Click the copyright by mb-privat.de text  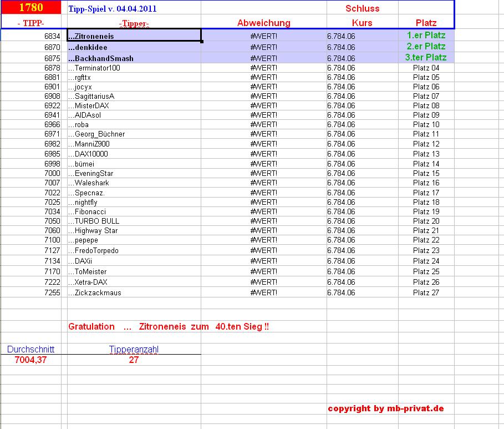[386, 408]
